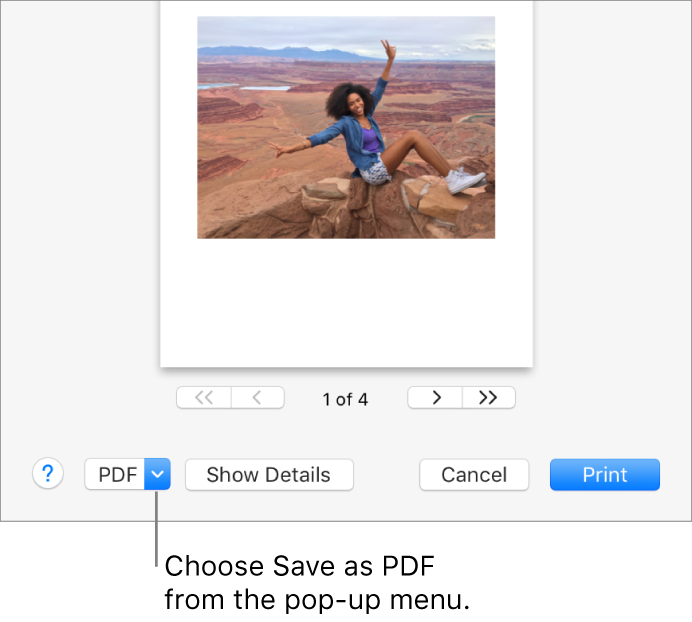The image size is (692, 622).
Task: Go to the first preview page
Action: click(203, 398)
